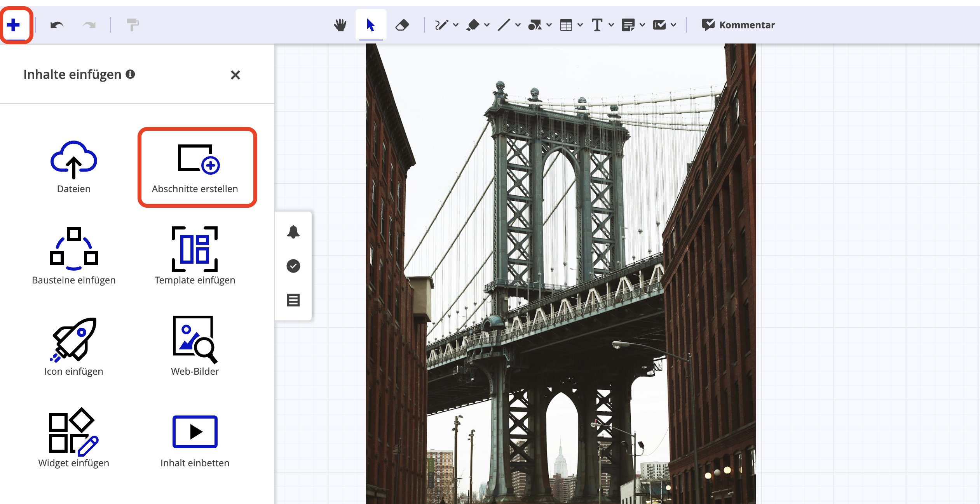This screenshot has height=504, width=980.
Task: Click the info icon beside Inhalte einfügen
Action: pyautogui.click(x=131, y=74)
